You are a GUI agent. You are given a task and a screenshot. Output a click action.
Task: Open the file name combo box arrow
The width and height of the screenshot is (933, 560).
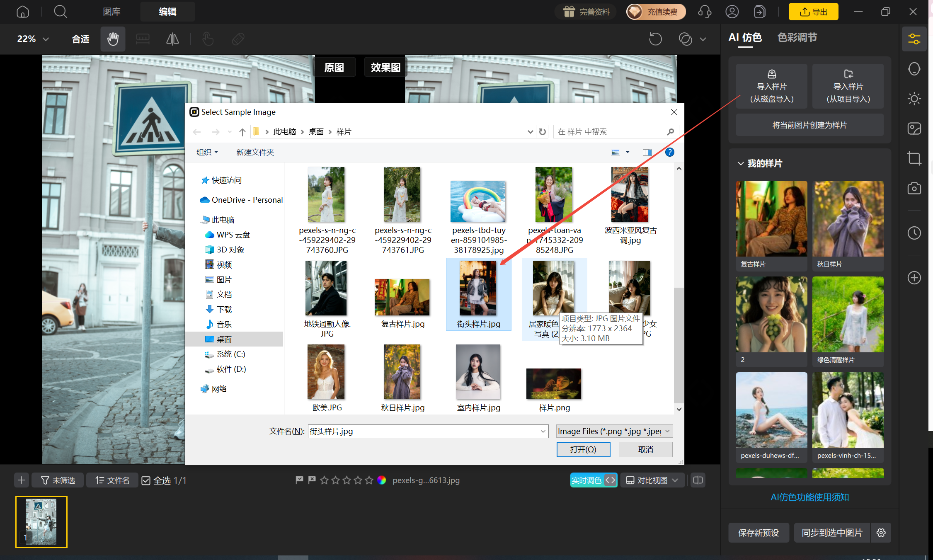[x=543, y=432]
